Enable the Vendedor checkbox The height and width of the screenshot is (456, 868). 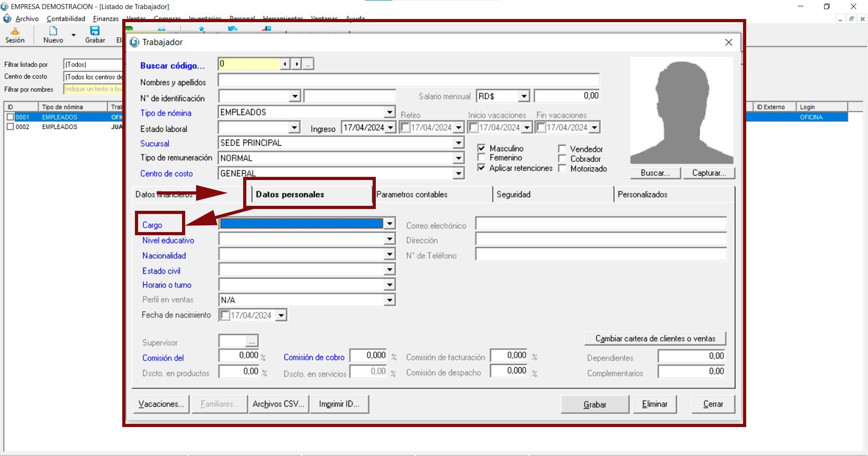click(562, 149)
